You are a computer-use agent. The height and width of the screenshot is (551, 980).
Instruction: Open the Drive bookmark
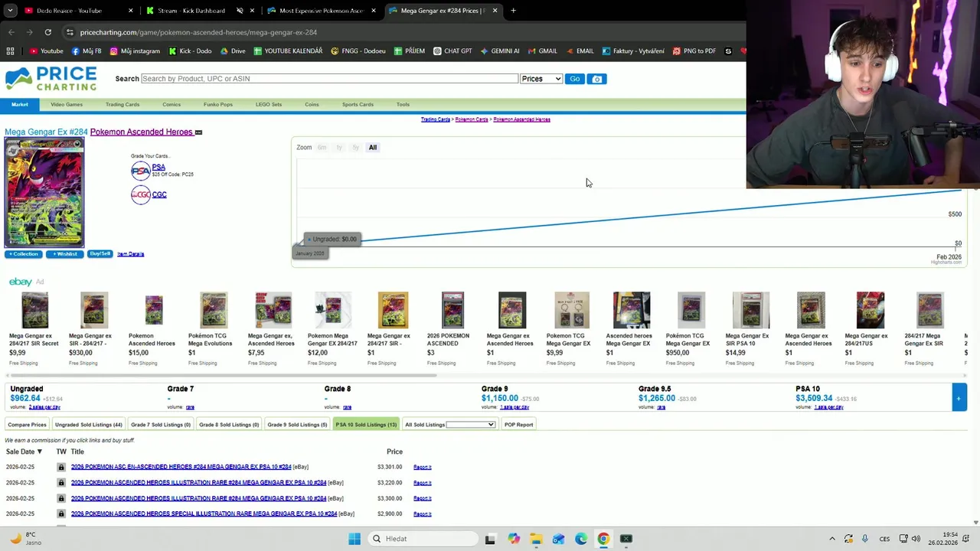[233, 51]
